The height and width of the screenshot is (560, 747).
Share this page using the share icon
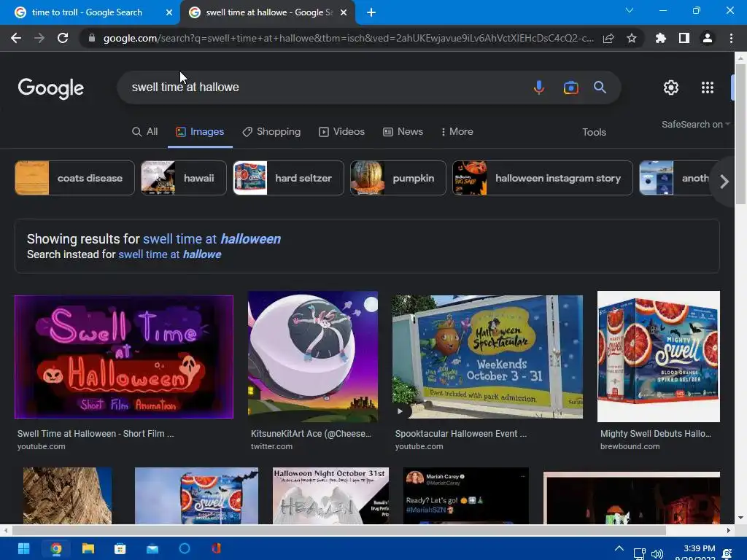tap(608, 38)
